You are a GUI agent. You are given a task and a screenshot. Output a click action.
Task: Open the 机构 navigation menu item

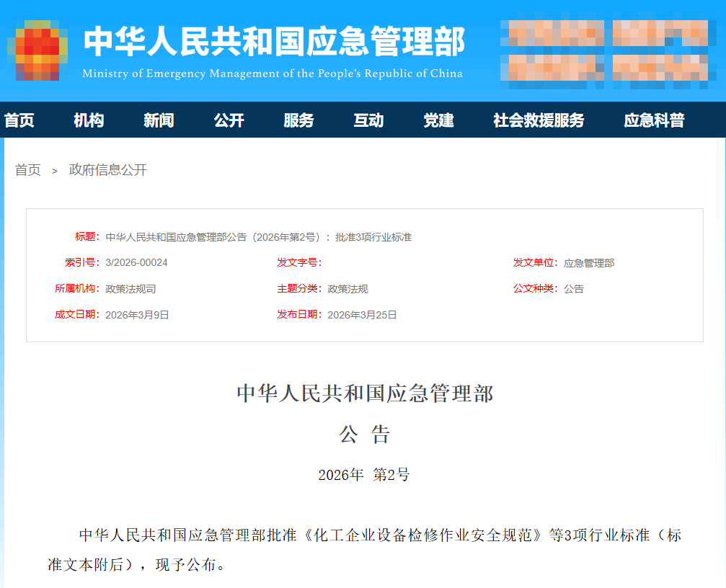[89, 120]
